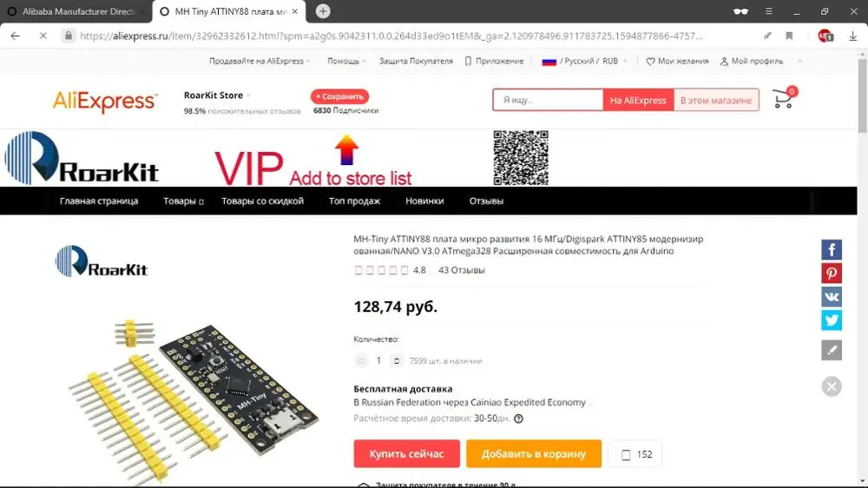This screenshot has width=868, height=488.
Task: Share the product on VK
Action: (832, 296)
